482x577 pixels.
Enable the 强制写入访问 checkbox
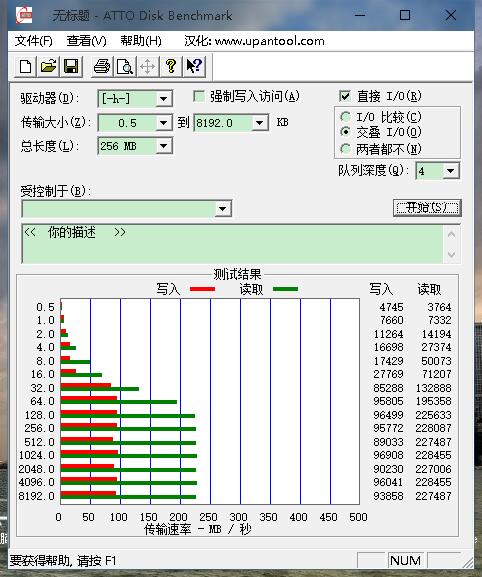pyautogui.click(x=199, y=96)
